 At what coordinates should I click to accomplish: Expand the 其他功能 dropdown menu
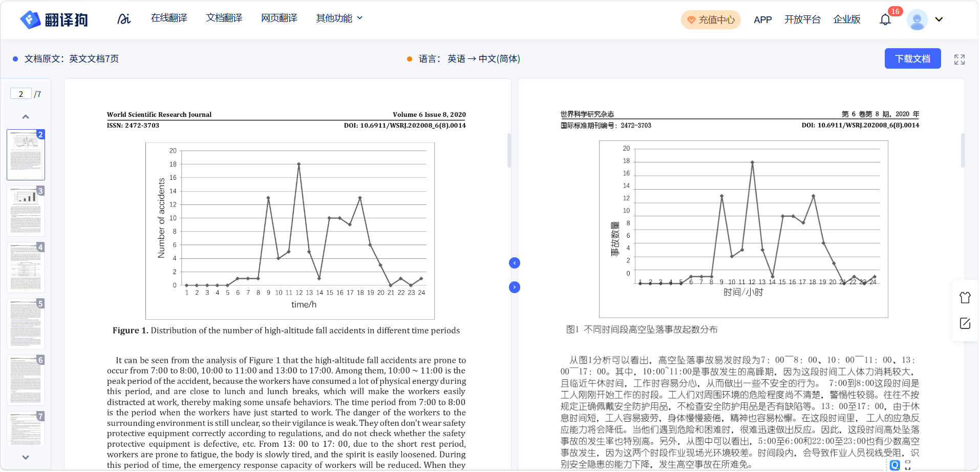339,18
